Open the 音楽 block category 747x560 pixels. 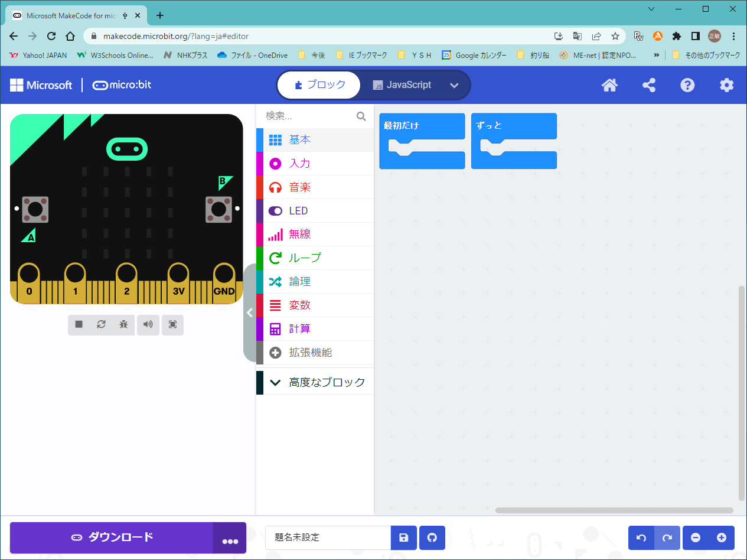click(315, 187)
